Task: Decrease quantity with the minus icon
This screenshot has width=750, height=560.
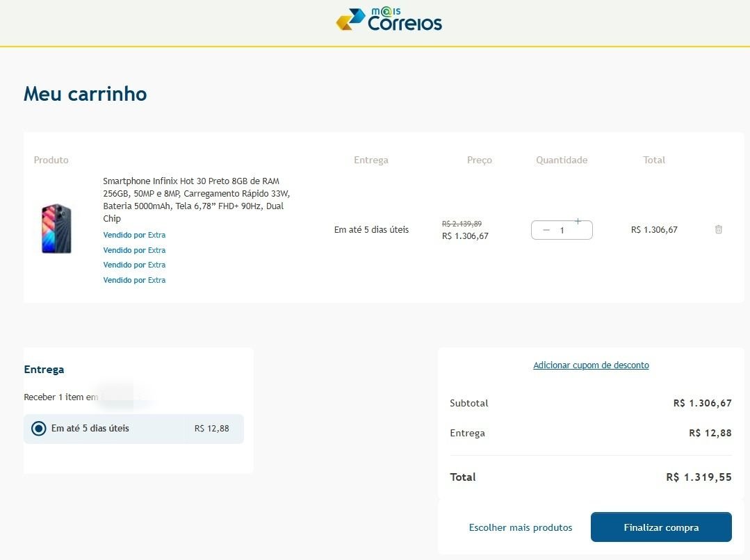Action: tap(546, 230)
